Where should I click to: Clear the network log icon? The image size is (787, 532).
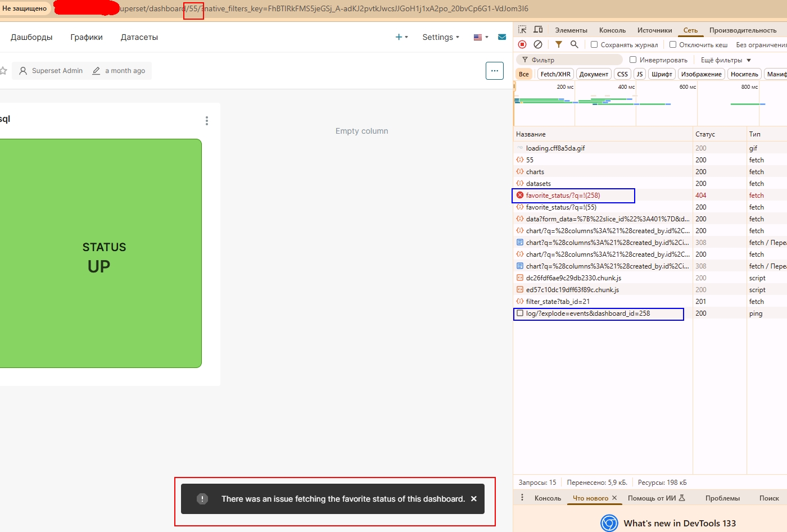[x=538, y=44]
